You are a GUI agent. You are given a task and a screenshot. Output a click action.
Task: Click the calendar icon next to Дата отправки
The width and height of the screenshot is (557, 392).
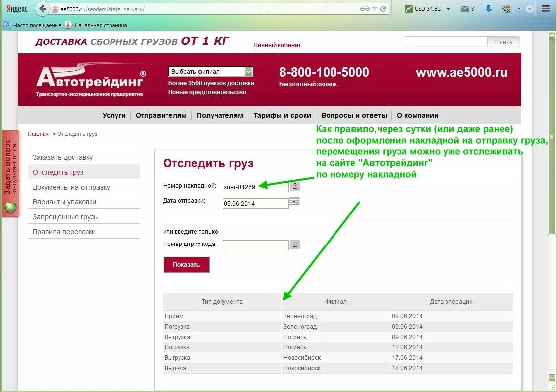(294, 201)
